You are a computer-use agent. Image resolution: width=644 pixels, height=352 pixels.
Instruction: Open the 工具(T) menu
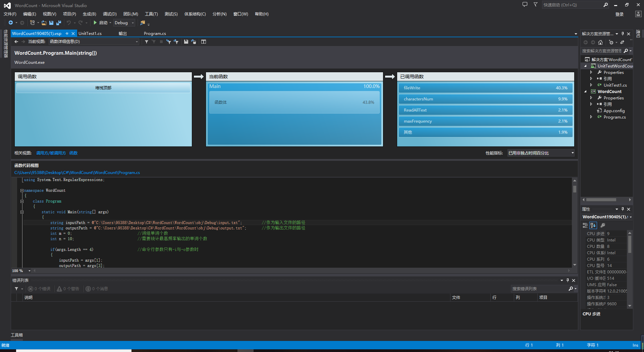pos(151,14)
